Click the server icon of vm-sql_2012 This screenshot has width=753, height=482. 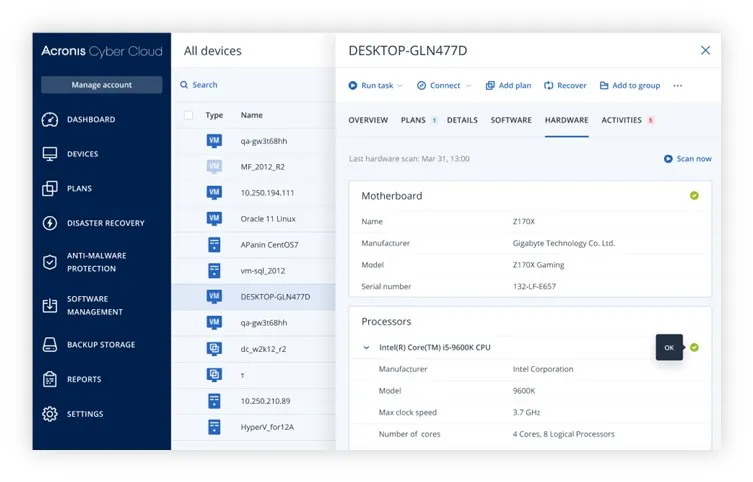pyautogui.click(x=214, y=271)
